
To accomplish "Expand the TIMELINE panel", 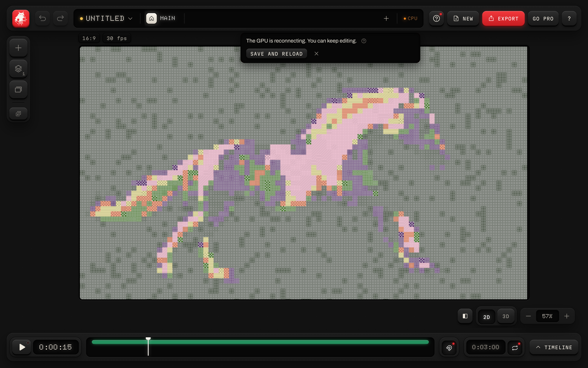I will pos(554,348).
